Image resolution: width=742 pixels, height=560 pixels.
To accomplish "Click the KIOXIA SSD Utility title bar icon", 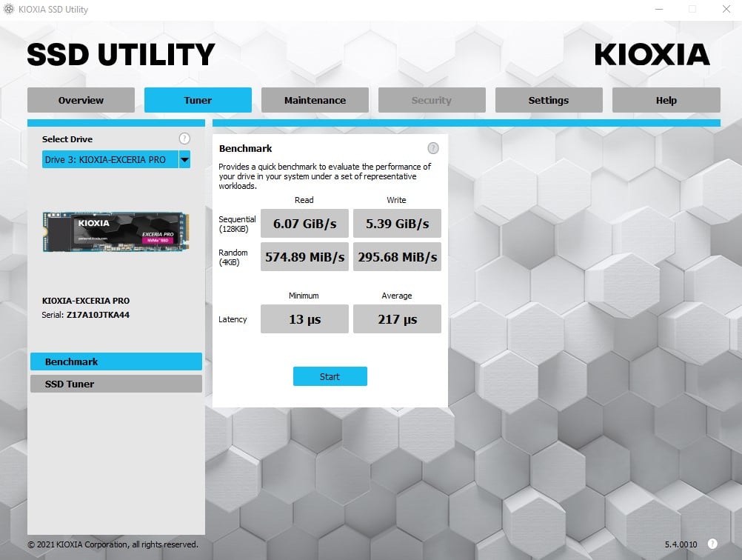I will click(x=8, y=10).
